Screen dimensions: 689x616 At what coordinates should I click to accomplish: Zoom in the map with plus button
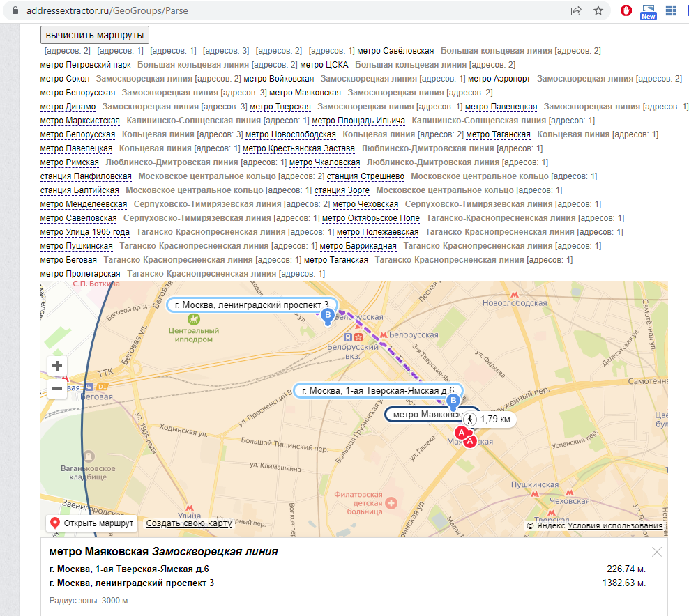pyautogui.click(x=57, y=366)
